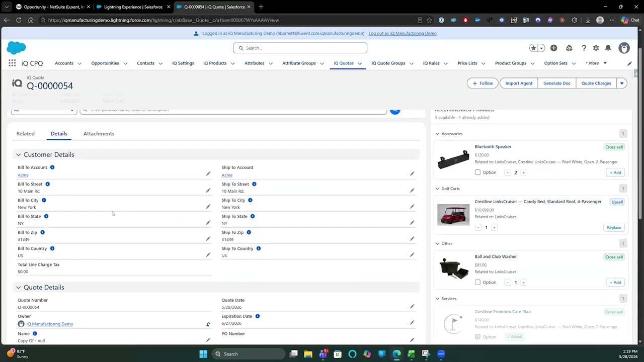Show info for Expiration Date
The image size is (644, 362).
258,316
